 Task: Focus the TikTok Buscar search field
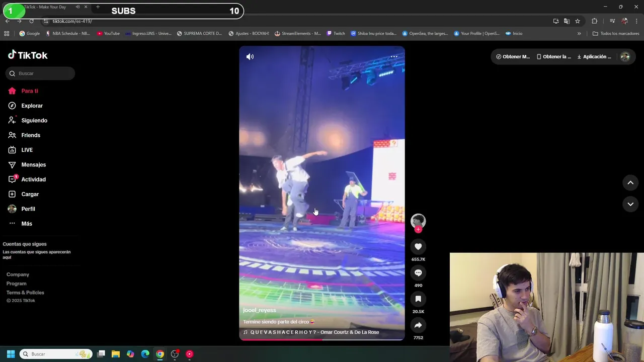(40, 73)
